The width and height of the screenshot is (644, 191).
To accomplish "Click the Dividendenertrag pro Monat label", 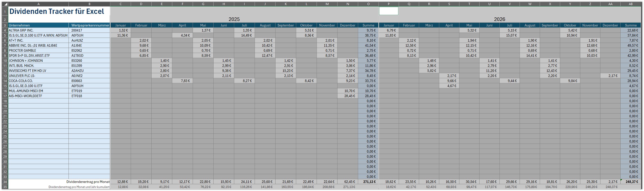I will [x=88, y=182].
